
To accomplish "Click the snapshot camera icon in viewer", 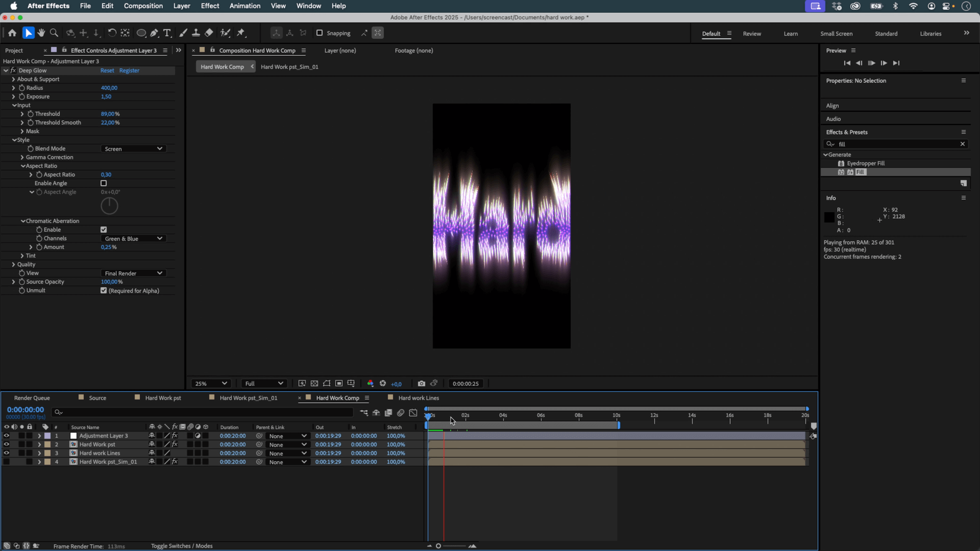I will pyautogui.click(x=422, y=384).
